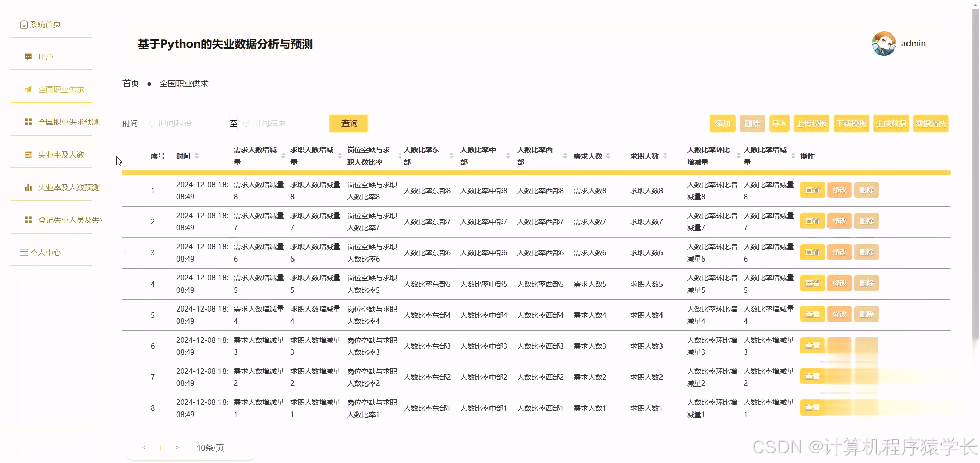Open 系统首页 via the home icon
This screenshot has width=980, height=463.
coord(23,23)
